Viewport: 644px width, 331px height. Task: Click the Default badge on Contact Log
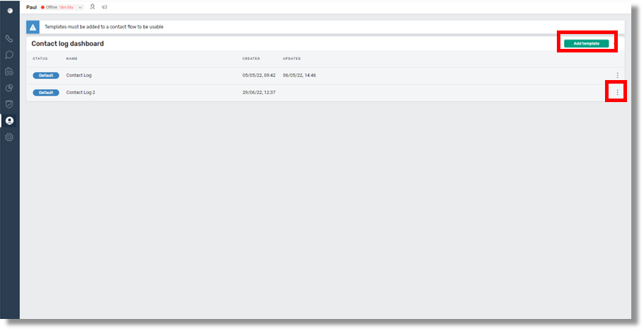click(45, 75)
